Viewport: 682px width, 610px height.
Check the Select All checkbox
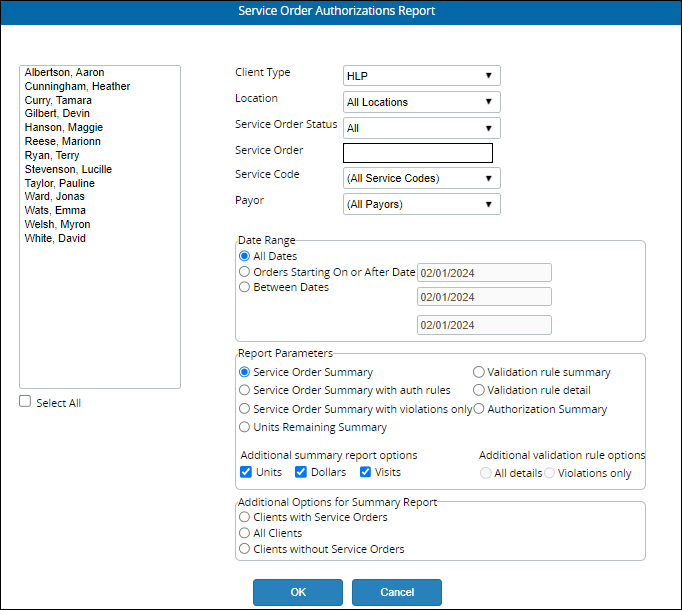[25, 401]
